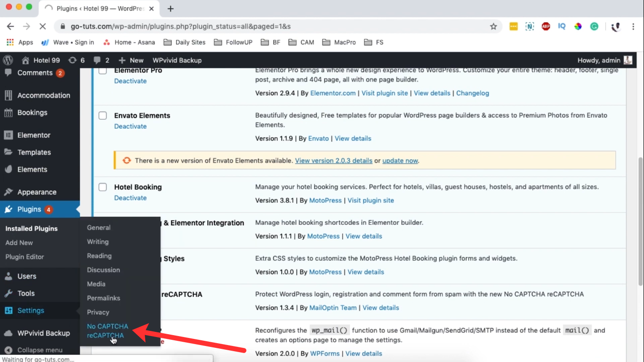644x362 pixels.
Task: Open General settings from the flyout
Action: 99,228
